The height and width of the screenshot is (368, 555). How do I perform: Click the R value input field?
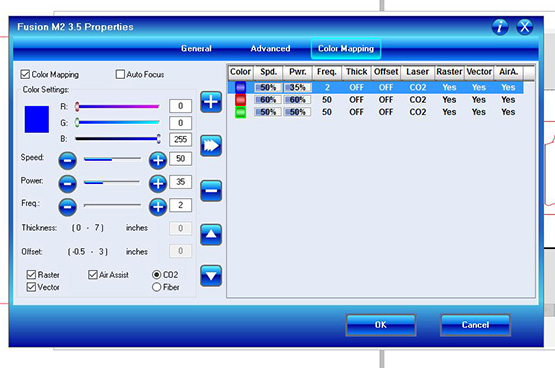[181, 106]
